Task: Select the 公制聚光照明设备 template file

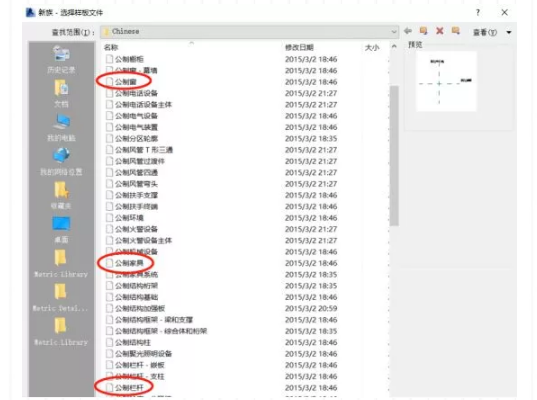Action: pos(139,353)
